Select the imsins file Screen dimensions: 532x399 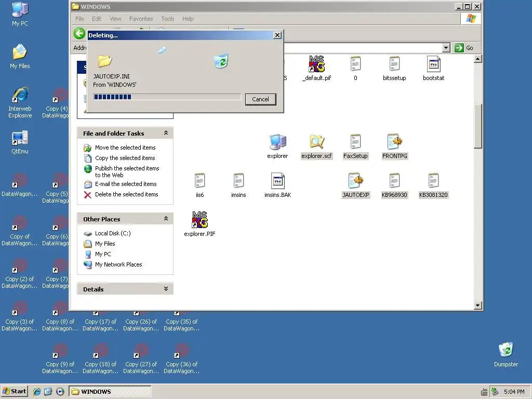pyautogui.click(x=238, y=185)
